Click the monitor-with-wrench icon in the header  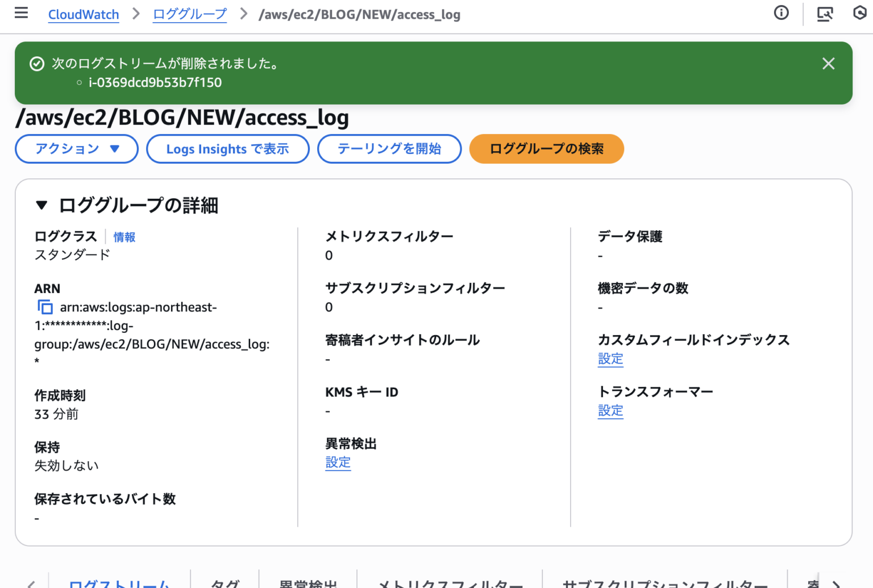[x=825, y=14]
